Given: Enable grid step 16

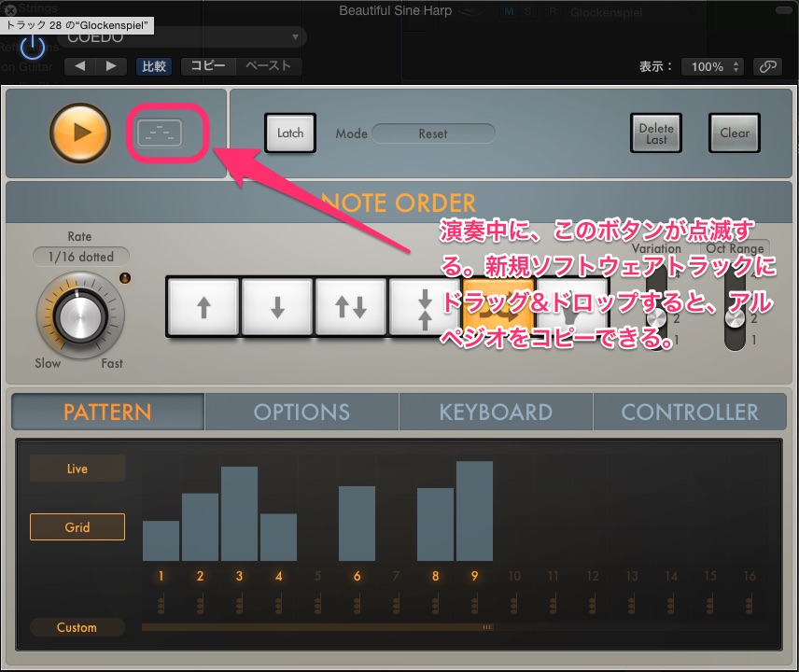Looking at the screenshot, I should pyautogui.click(x=749, y=576).
